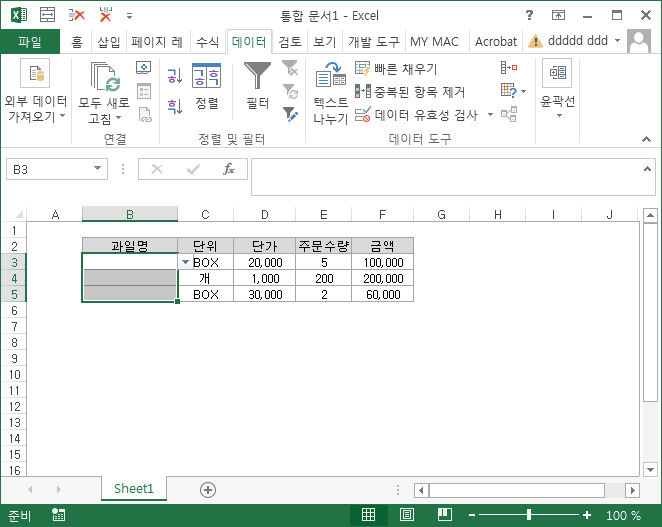Viewport: 662px width, 527px height.
Task: Open the Get External Data button
Action: [35, 91]
